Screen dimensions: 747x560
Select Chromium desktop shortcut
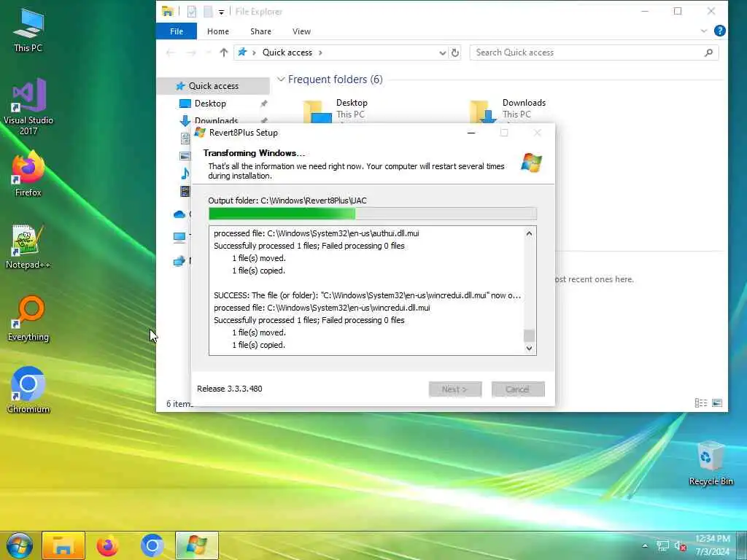click(28, 390)
